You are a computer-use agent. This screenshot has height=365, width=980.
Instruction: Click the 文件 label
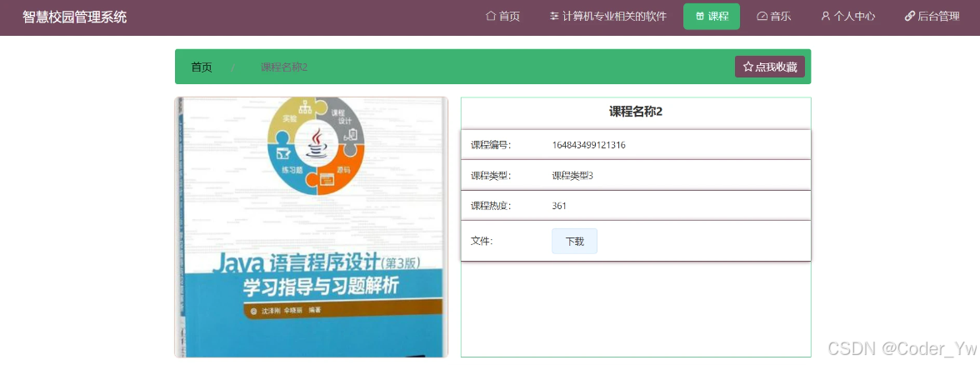tap(482, 242)
